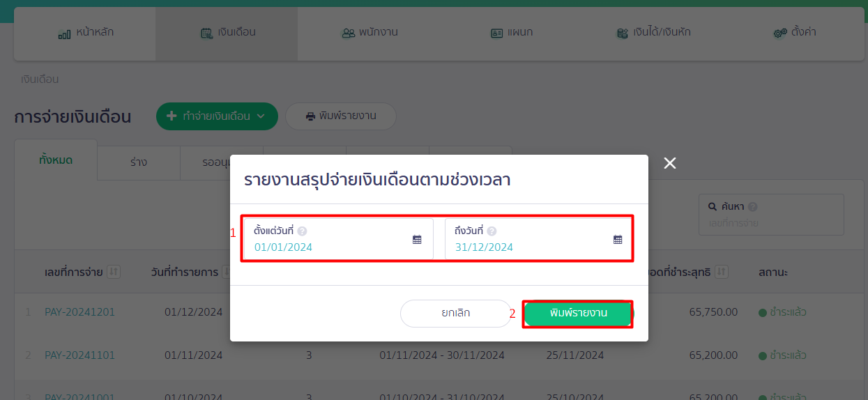Viewport: 868px width, 400px height.
Task: Open payment PAY-20241101 link
Action: tap(79, 355)
